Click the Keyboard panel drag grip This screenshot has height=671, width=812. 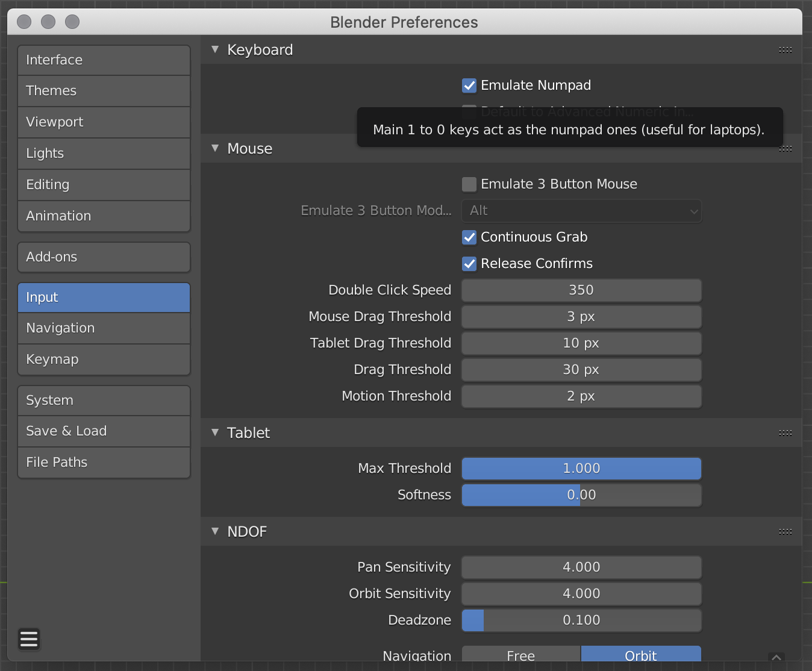[785, 50]
